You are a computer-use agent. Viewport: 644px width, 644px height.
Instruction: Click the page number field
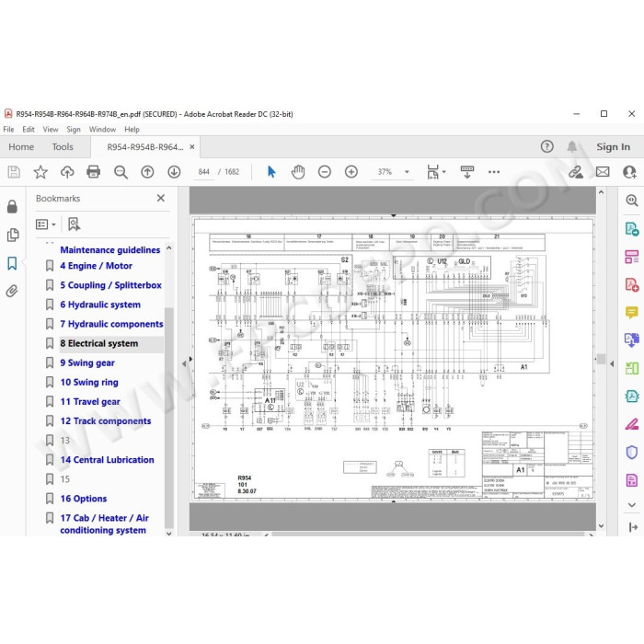click(x=203, y=172)
